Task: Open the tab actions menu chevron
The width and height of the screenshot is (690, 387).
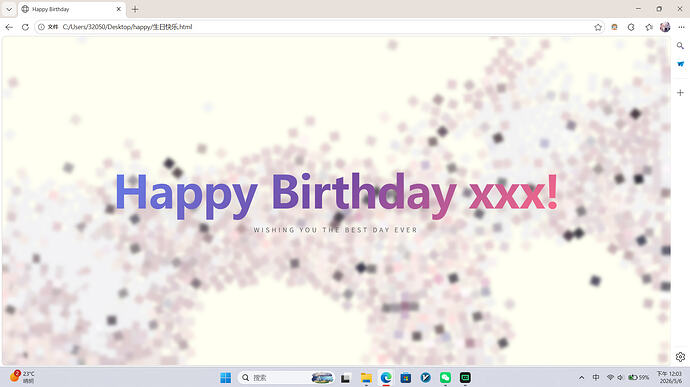Action: tap(9, 9)
